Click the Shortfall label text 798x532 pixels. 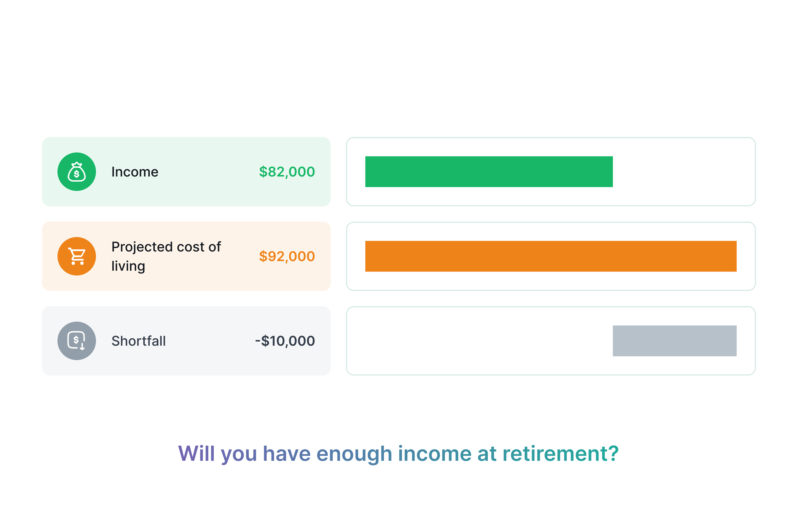coord(138,341)
